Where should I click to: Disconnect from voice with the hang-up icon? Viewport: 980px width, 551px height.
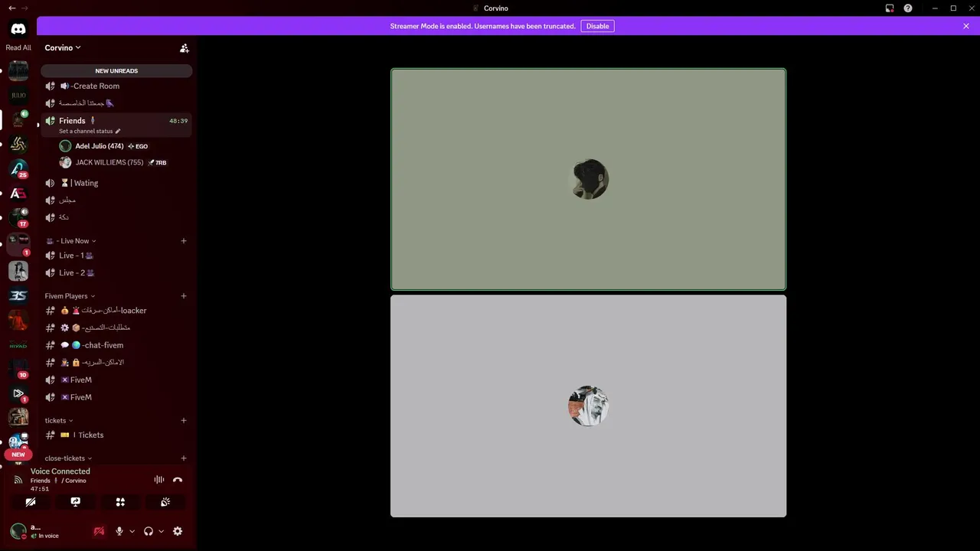pos(178,480)
